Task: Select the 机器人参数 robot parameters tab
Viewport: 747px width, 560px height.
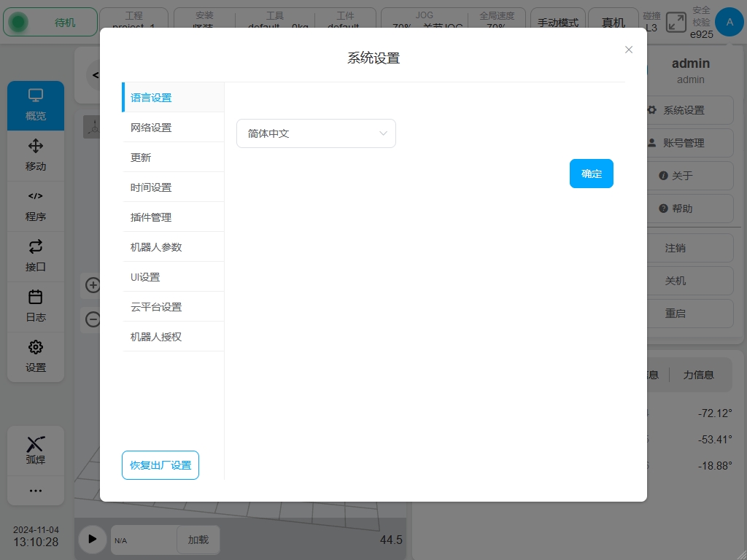Action: pos(156,247)
